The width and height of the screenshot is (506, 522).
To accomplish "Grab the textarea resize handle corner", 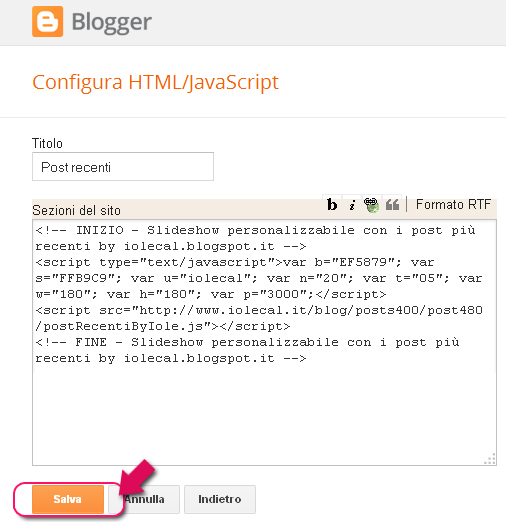I will coord(490,459).
